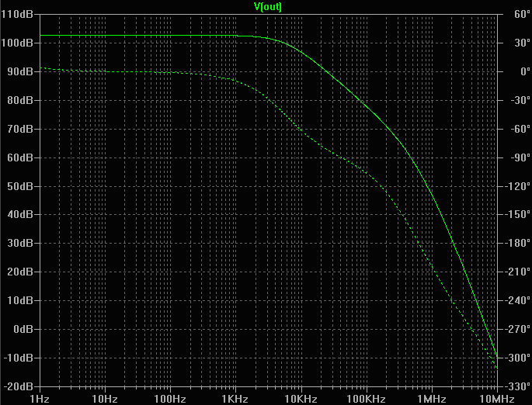532x405 pixels.
Task: Click the -150° phase axis label
Action: 516,214
